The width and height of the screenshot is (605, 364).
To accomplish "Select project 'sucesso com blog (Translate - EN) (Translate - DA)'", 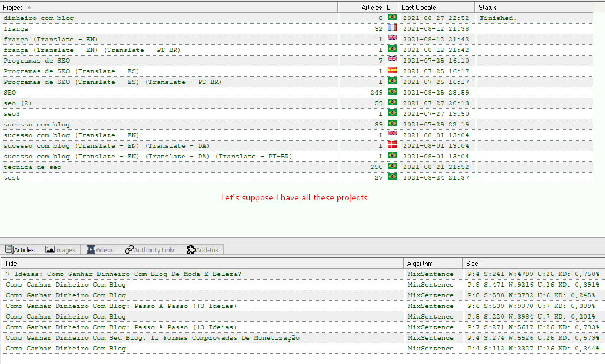I will [x=106, y=146].
